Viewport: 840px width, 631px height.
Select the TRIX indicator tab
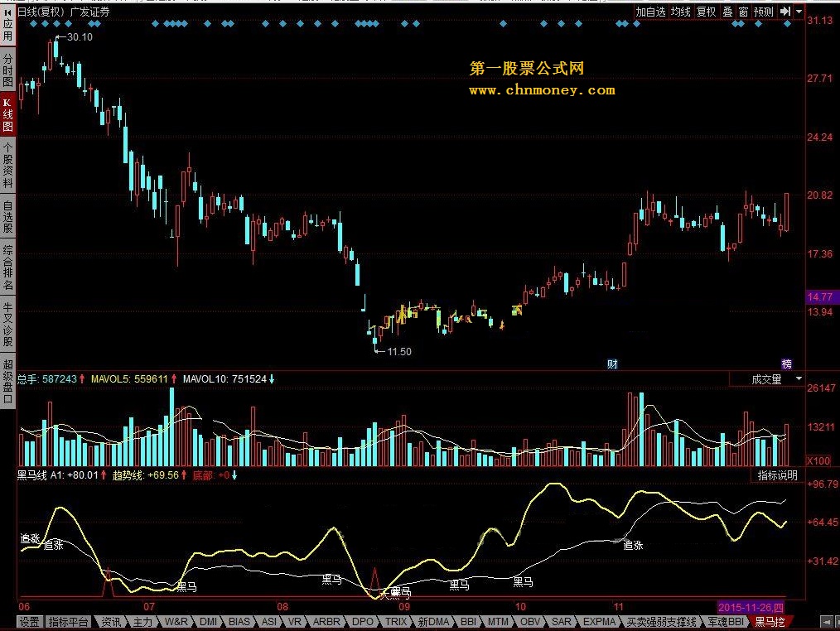(396, 622)
